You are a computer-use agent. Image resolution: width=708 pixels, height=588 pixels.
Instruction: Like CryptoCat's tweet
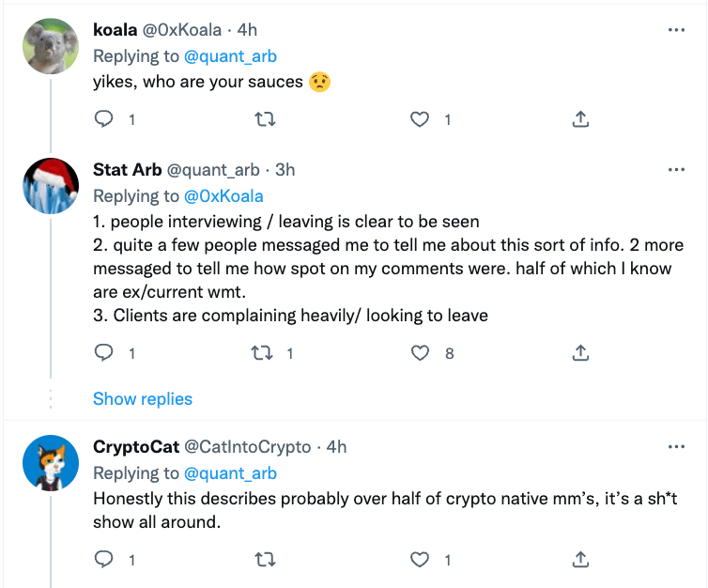pos(422,560)
